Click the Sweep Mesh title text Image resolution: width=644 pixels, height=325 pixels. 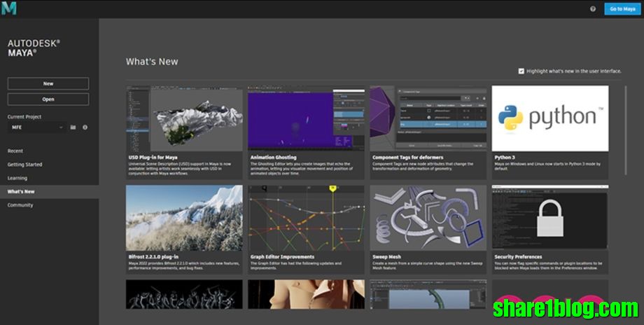coord(386,257)
